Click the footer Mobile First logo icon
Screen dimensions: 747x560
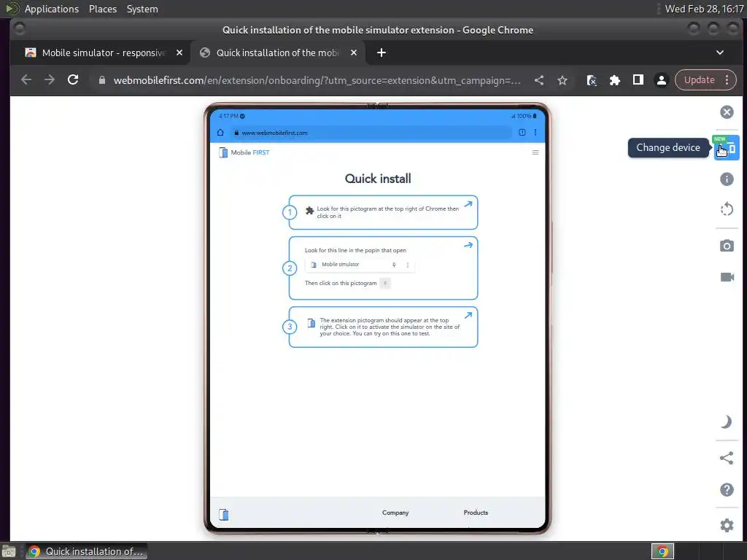click(x=224, y=514)
